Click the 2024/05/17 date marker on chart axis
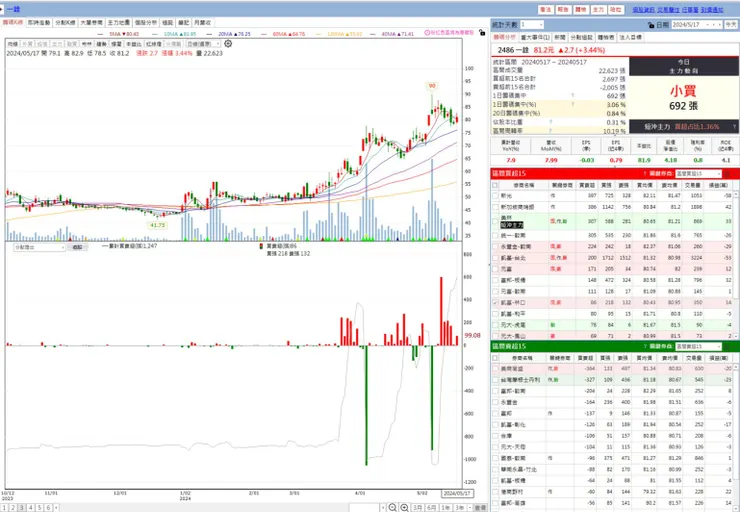 (457, 493)
